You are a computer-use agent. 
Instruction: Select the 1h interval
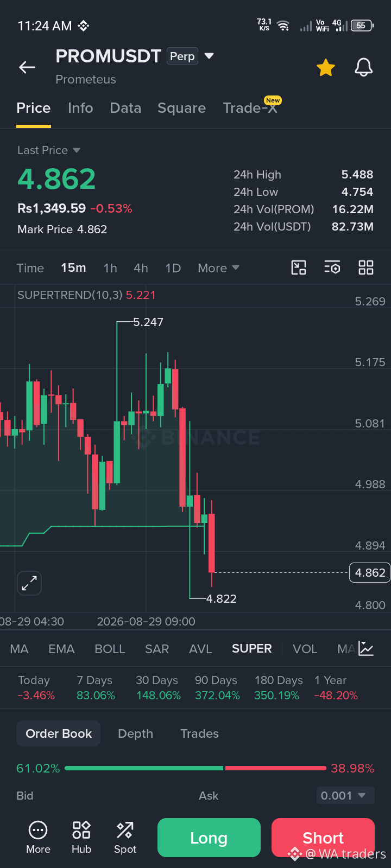[x=110, y=268]
